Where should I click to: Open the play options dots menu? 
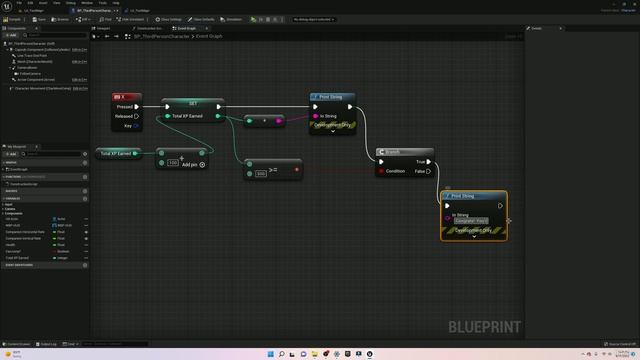(x=282, y=19)
